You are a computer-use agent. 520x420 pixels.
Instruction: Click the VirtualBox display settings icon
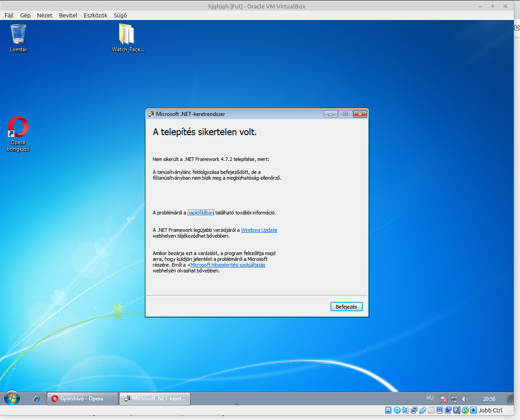439,410
